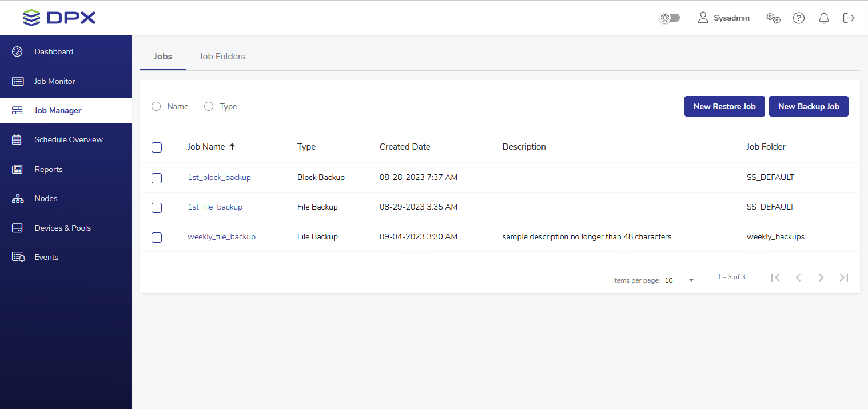The height and width of the screenshot is (409, 868).
Task: Open the Reports icon in sidebar
Action: 17,169
